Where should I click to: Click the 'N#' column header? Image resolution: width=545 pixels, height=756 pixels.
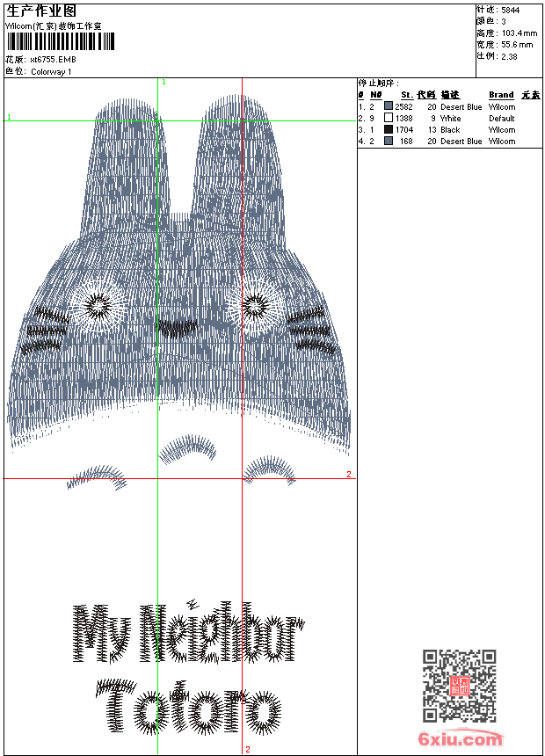pos(376,95)
